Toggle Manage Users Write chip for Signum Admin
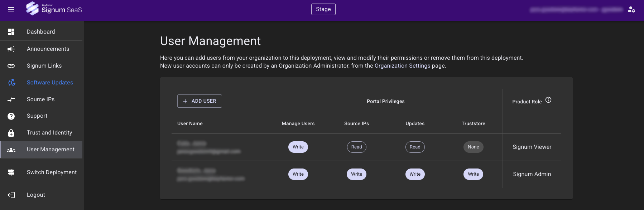Viewport: 644px width, 210px height. pyautogui.click(x=298, y=174)
